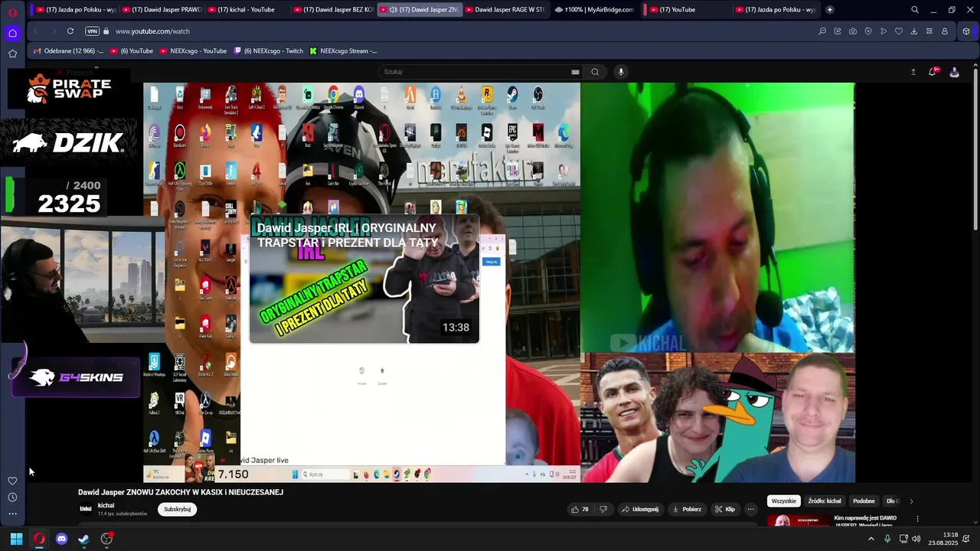This screenshot has height=551, width=980.
Task: Open a new tab with plus
Action: [x=829, y=10]
